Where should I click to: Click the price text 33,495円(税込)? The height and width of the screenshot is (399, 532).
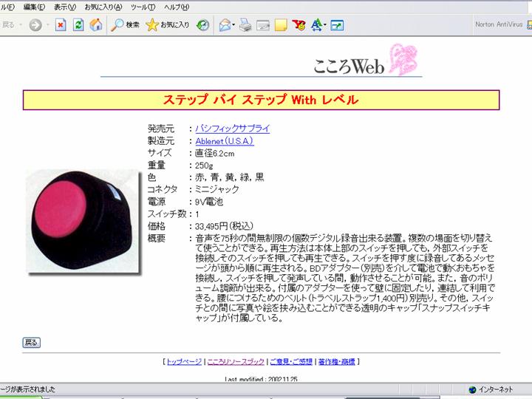(x=225, y=226)
